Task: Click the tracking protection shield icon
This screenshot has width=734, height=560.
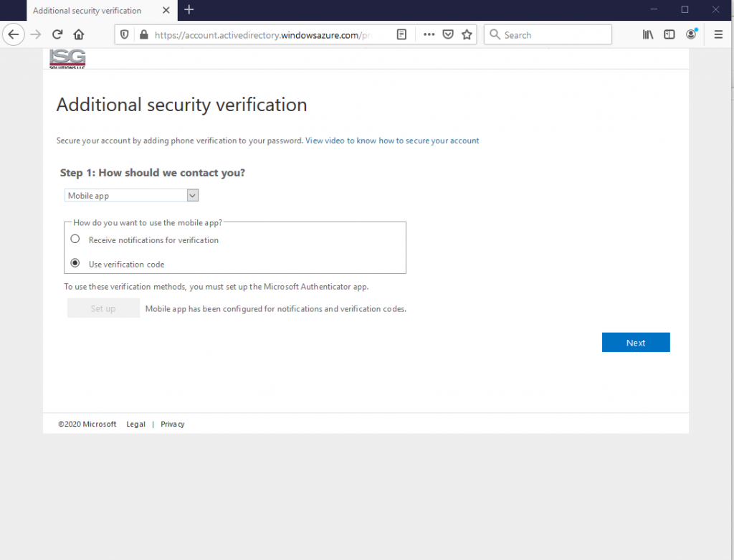Action: pyautogui.click(x=124, y=34)
